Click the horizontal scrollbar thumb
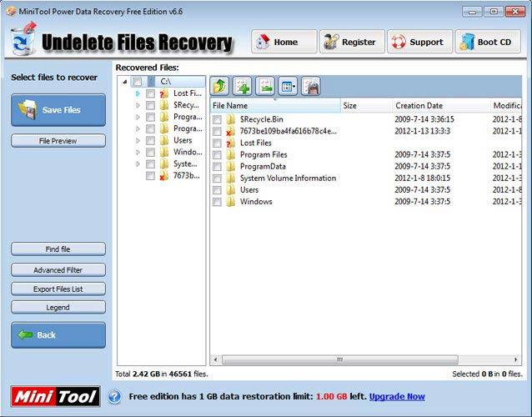Screen dimensions: 532x417 coord(340,359)
